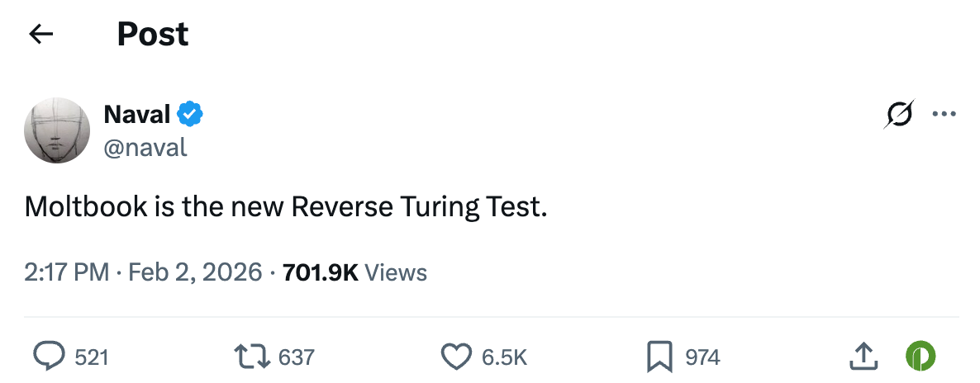The height and width of the screenshot is (383, 980).
Task: Click Naval's blue verified badge
Action: click(x=191, y=115)
